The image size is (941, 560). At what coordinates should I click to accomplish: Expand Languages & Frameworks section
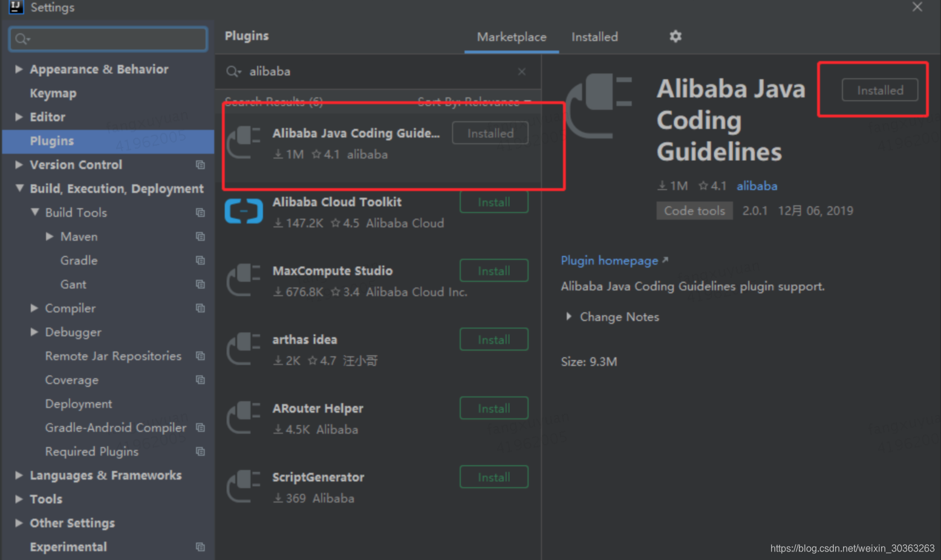tap(19, 475)
